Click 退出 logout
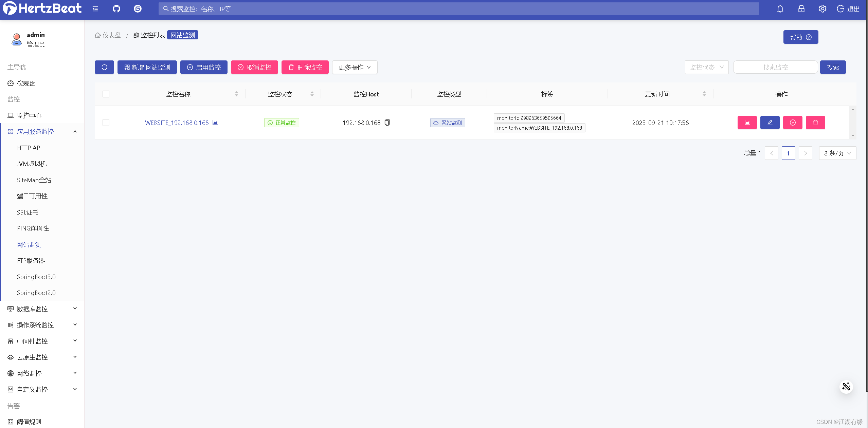Image resolution: width=868 pixels, height=428 pixels. point(848,9)
